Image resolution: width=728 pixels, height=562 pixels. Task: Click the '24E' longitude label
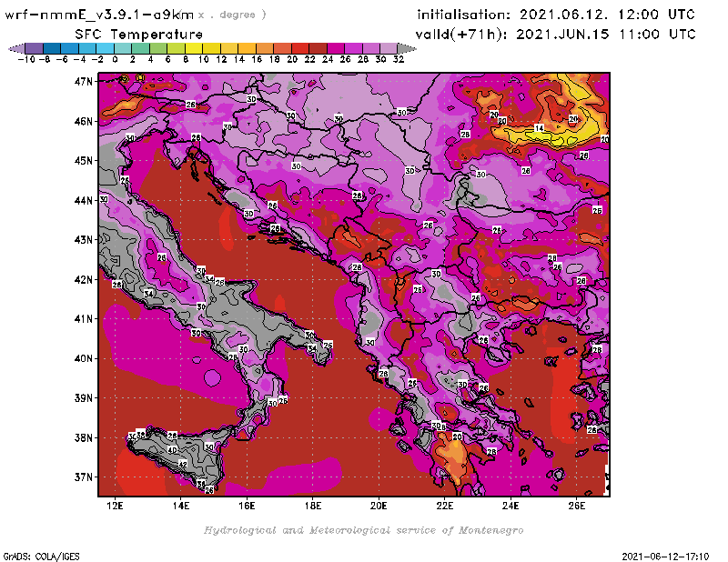coord(511,506)
